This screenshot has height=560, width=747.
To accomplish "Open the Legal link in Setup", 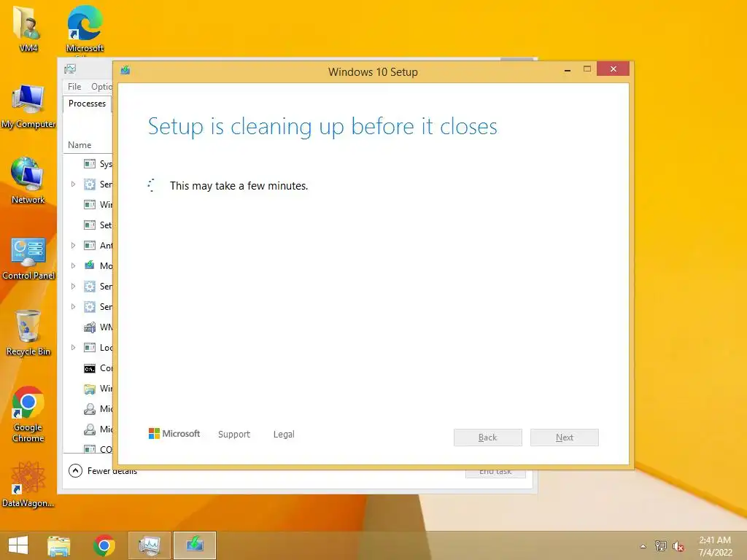I will pyautogui.click(x=284, y=435).
